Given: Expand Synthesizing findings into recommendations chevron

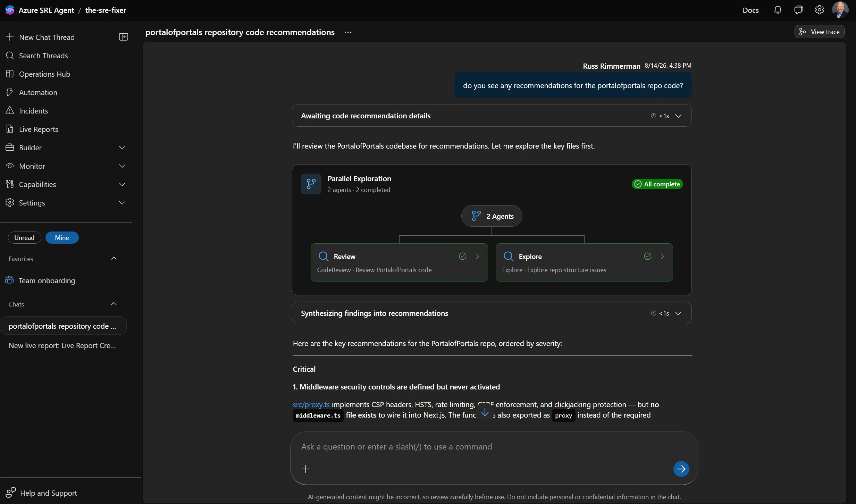Looking at the screenshot, I should [x=678, y=313].
